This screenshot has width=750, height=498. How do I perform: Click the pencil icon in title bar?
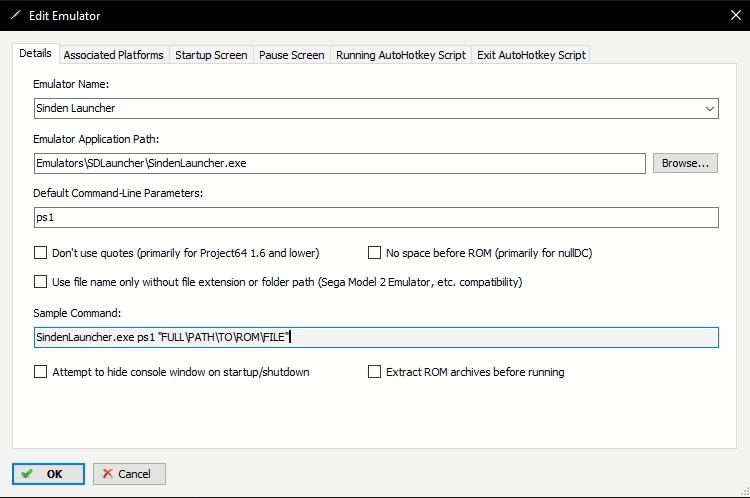15,16
